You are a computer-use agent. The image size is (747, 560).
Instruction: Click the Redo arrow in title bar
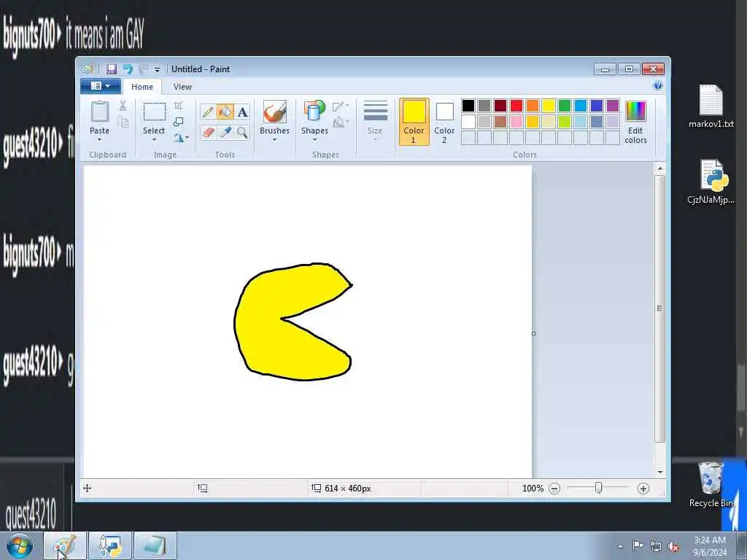143,69
